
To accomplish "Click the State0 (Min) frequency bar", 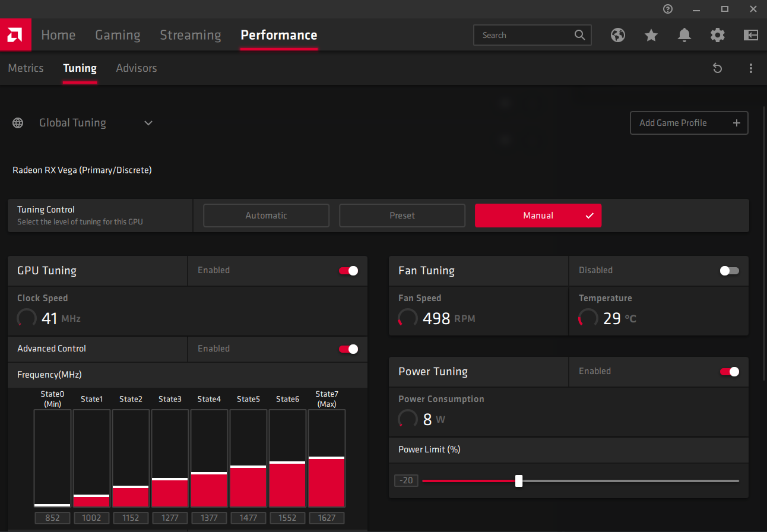I will pos(52,458).
